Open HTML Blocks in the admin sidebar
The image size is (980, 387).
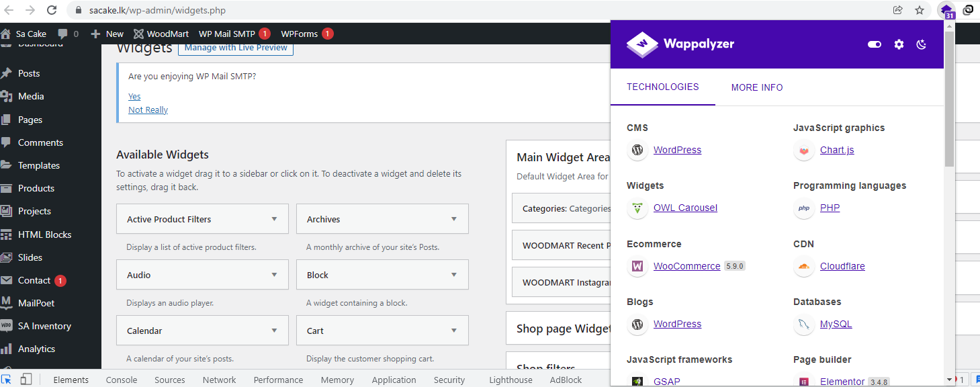click(44, 234)
